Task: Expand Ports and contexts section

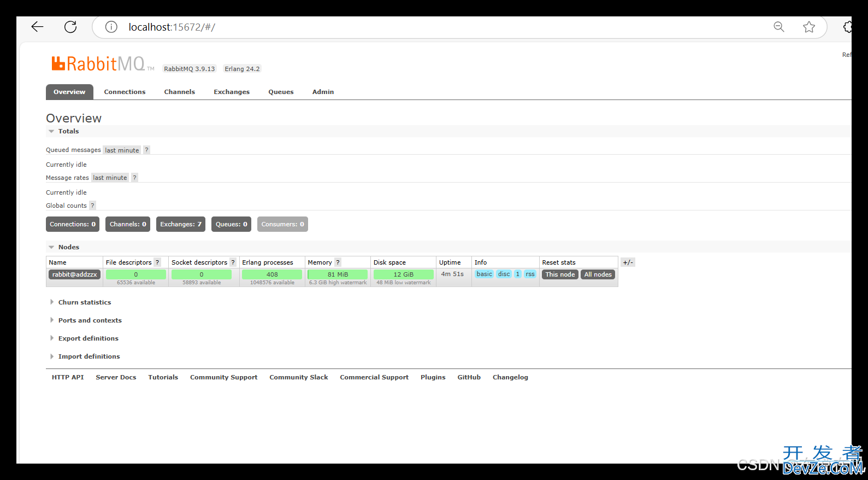Action: pyautogui.click(x=86, y=320)
